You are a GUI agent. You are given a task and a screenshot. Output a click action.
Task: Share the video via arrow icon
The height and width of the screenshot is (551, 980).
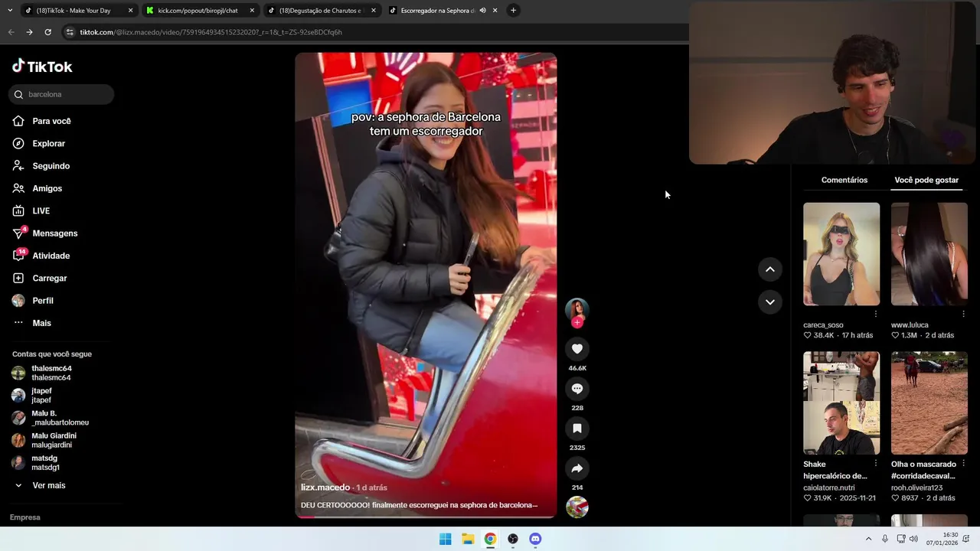click(577, 468)
